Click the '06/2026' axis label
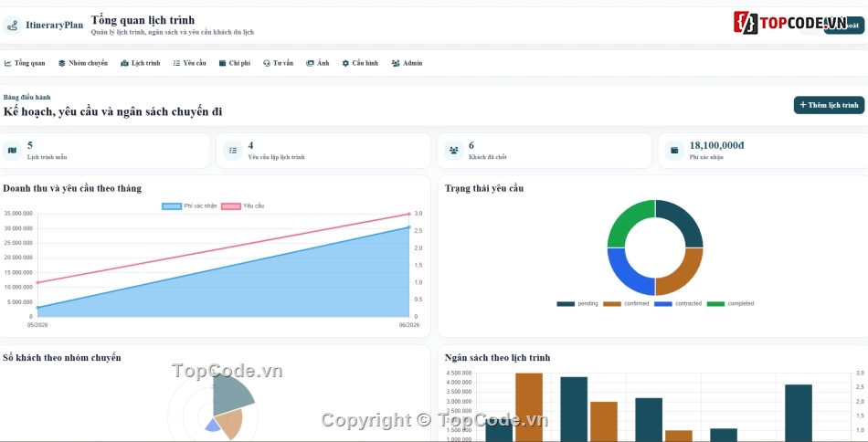 409,325
